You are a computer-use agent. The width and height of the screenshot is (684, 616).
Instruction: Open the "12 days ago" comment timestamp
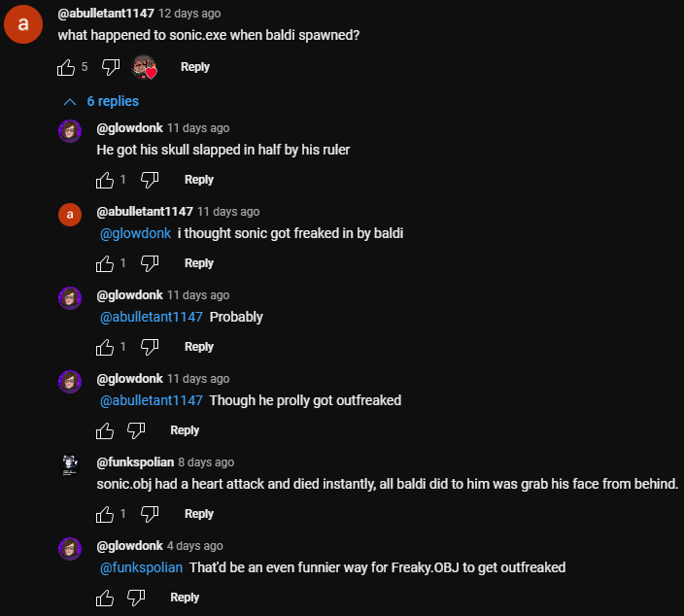pos(189,14)
